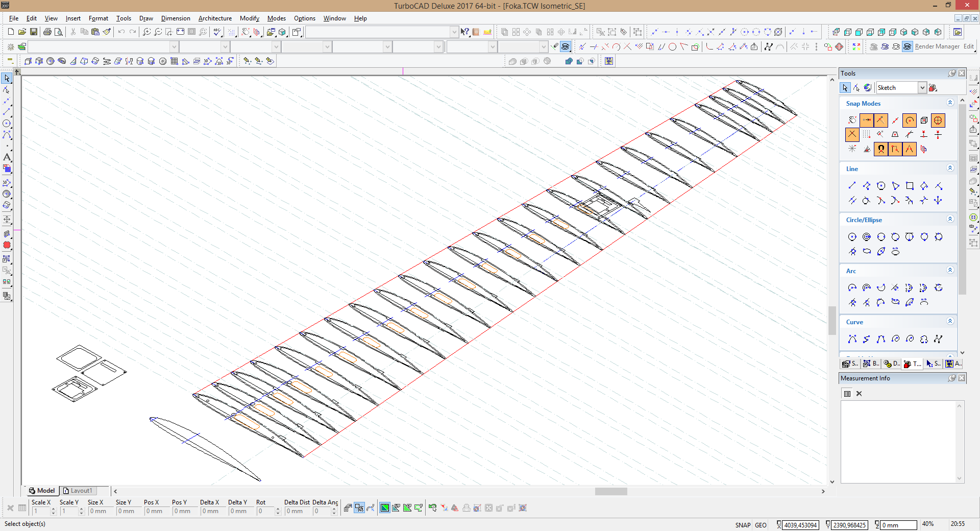Viewport: 980px width, 531px height.
Task: Click the Render Manager button
Action: click(x=937, y=46)
